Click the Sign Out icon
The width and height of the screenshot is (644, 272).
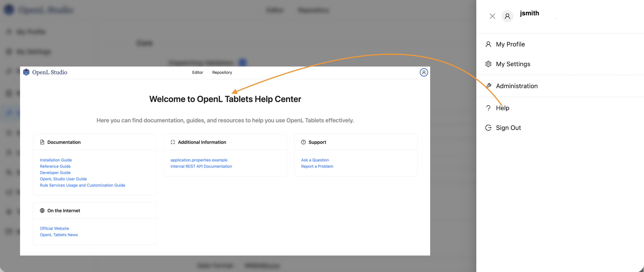[x=488, y=128]
